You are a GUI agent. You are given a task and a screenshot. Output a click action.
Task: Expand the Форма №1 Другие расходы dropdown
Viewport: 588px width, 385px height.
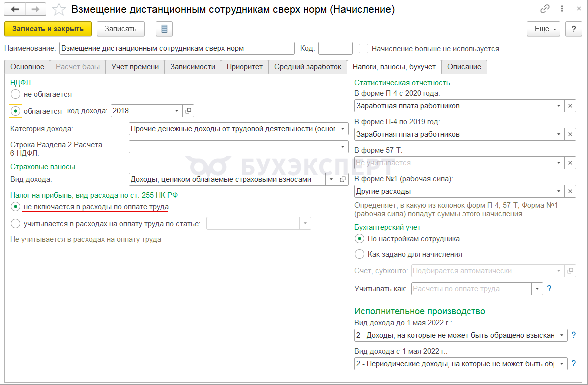[x=559, y=191]
